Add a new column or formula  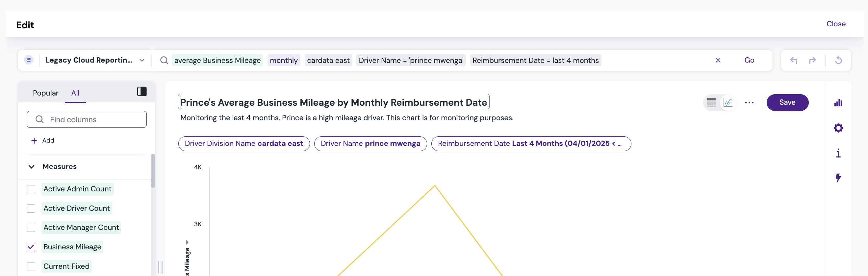point(42,140)
